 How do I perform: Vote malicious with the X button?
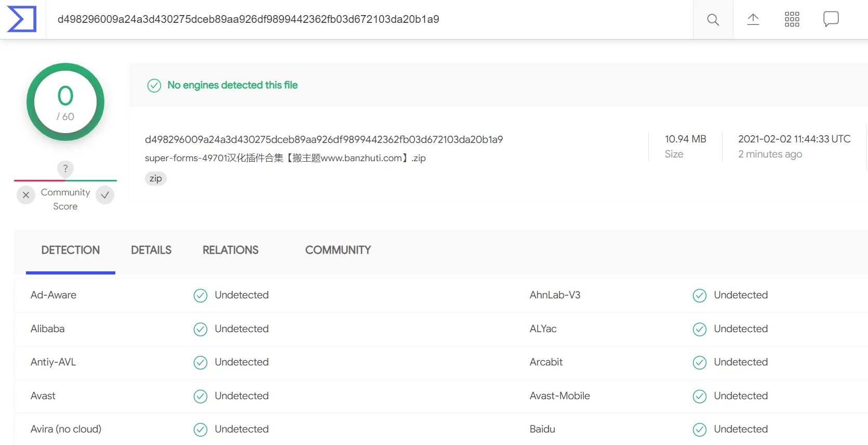coord(26,195)
